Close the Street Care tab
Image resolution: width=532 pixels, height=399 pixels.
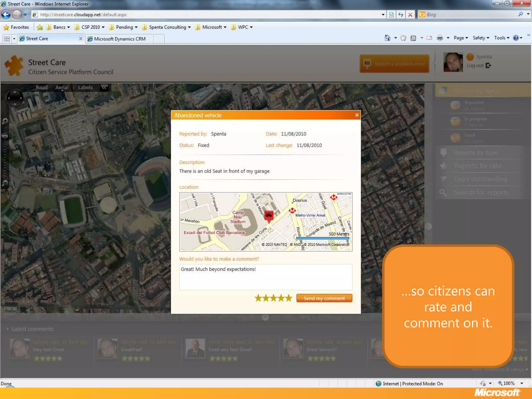(x=81, y=39)
